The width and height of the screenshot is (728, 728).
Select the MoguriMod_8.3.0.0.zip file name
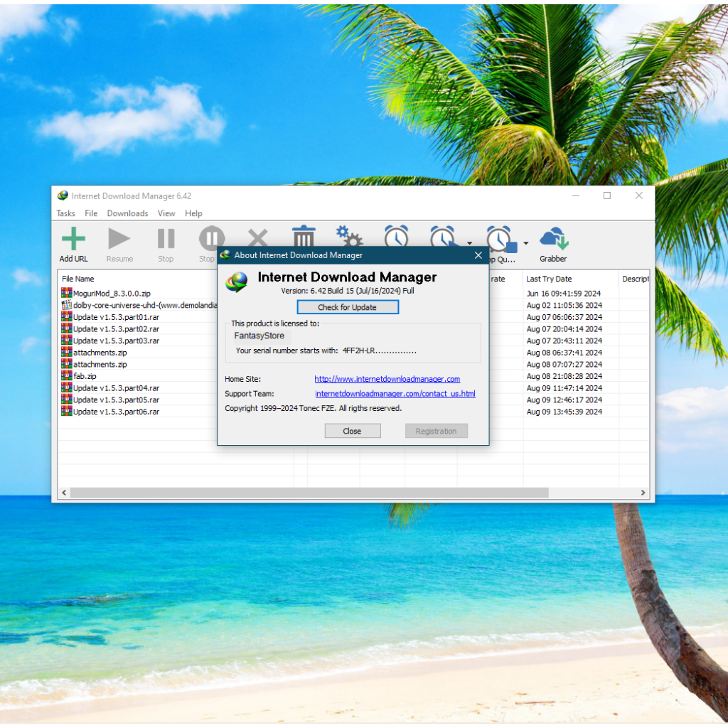pyautogui.click(x=112, y=293)
